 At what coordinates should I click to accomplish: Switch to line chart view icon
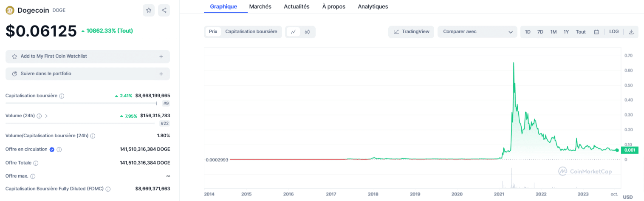(293, 32)
